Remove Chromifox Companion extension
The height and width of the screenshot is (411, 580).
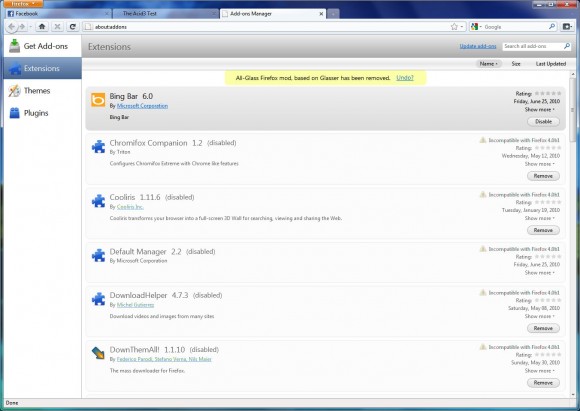click(x=543, y=176)
